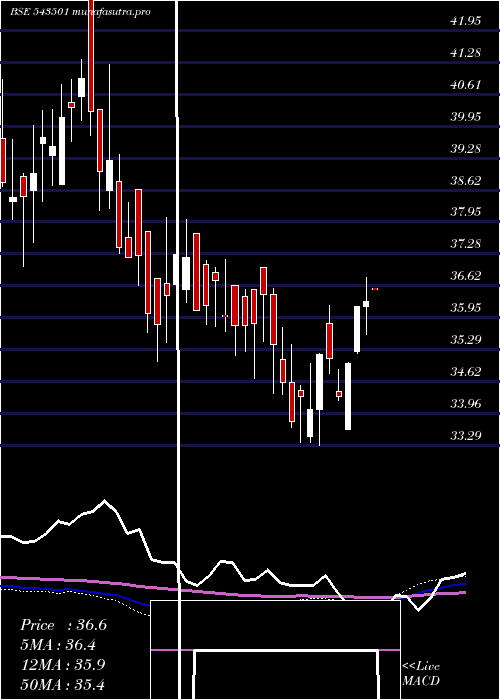Click the 40.61 price axis label
The height and width of the screenshot is (700, 500).
tap(466, 84)
